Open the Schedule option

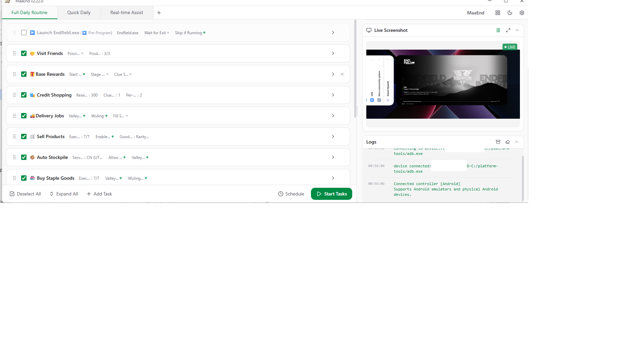pyautogui.click(x=291, y=194)
